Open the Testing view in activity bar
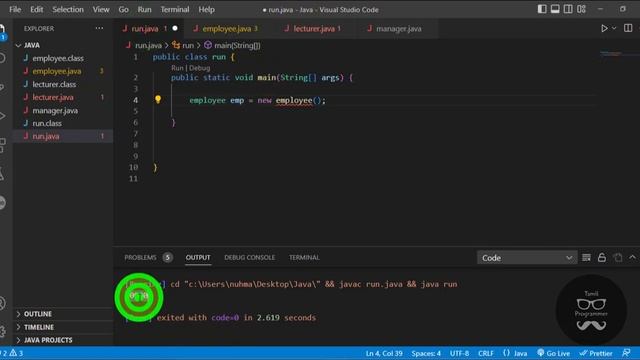 point(2,174)
